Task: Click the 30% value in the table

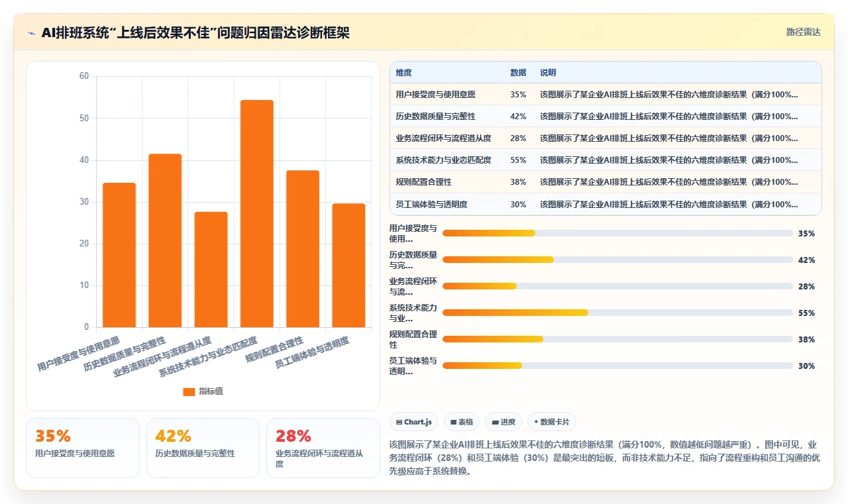Action: (518, 205)
